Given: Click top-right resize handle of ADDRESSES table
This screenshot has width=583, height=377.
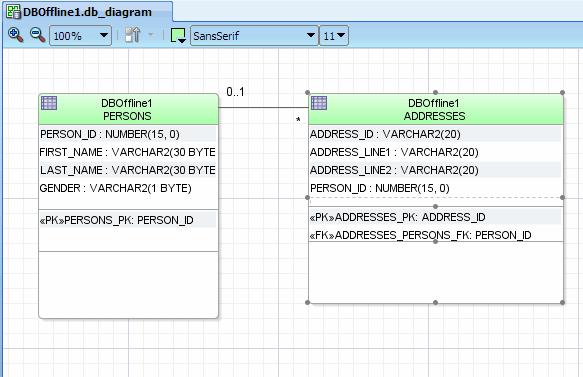Looking at the screenshot, I should [x=562, y=92].
